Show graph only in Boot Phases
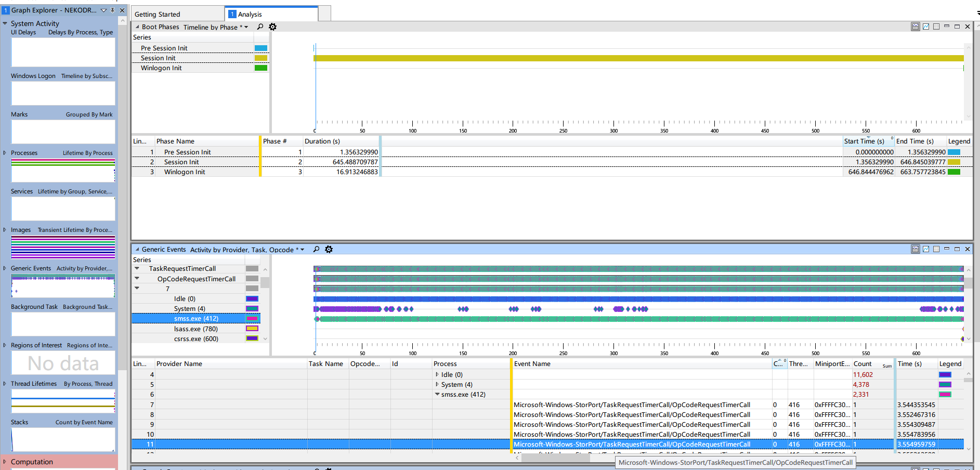Viewport: 980px width, 470px height. click(926, 27)
